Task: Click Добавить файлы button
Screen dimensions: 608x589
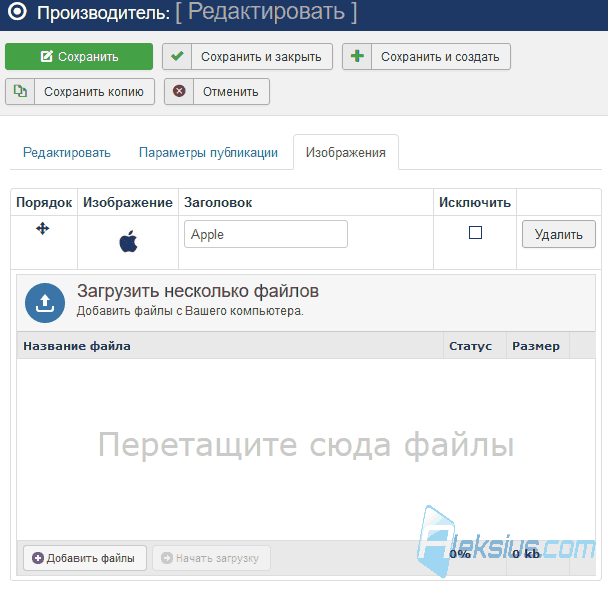Action: [85, 558]
